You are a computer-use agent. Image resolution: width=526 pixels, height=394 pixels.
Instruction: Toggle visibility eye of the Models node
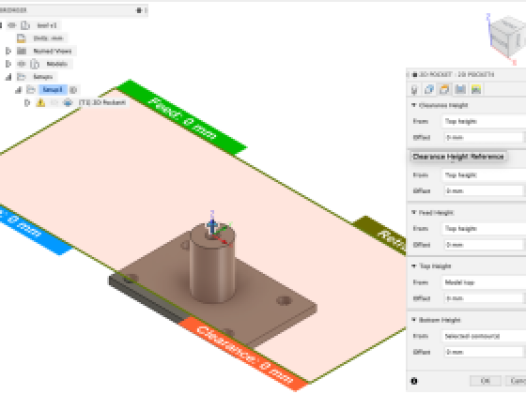(22, 64)
